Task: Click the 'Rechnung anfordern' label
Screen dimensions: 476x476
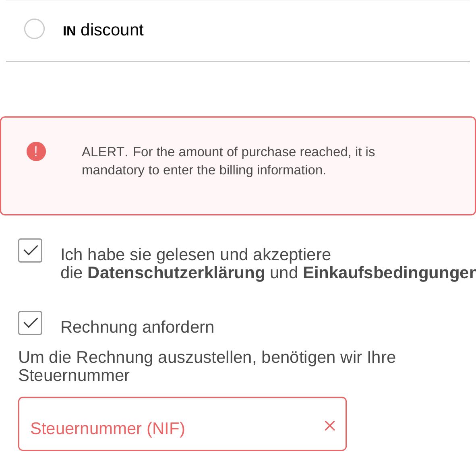Action: click(137, 327)
